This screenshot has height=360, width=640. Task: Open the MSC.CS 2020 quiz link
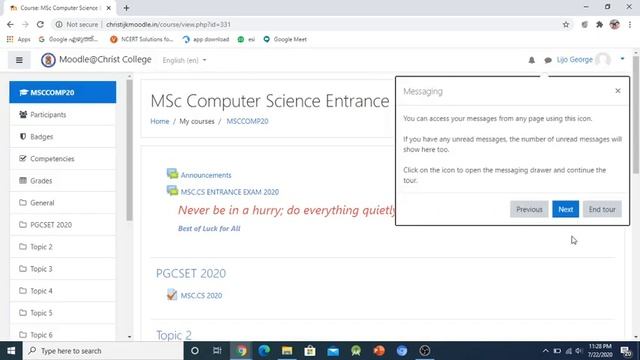click(201, 296)
